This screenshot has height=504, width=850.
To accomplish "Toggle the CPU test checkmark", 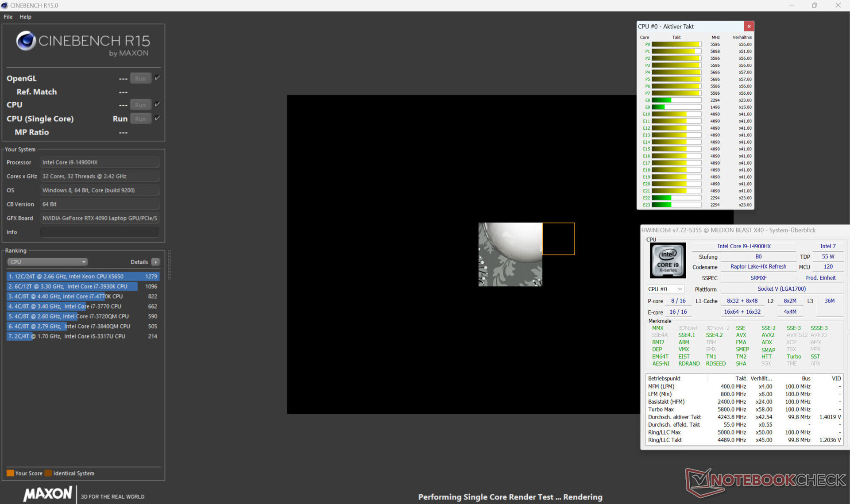I will click(157, 104).
